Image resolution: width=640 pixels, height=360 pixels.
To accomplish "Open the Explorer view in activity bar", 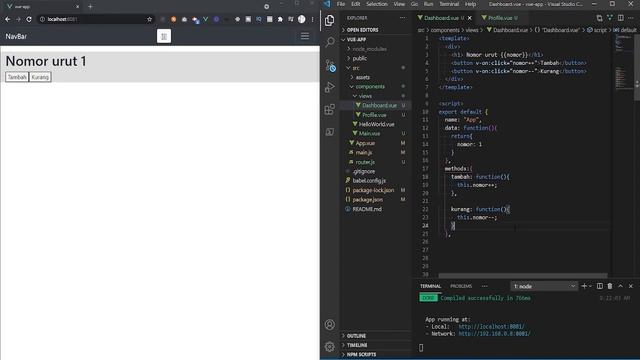I will point(330,20).
